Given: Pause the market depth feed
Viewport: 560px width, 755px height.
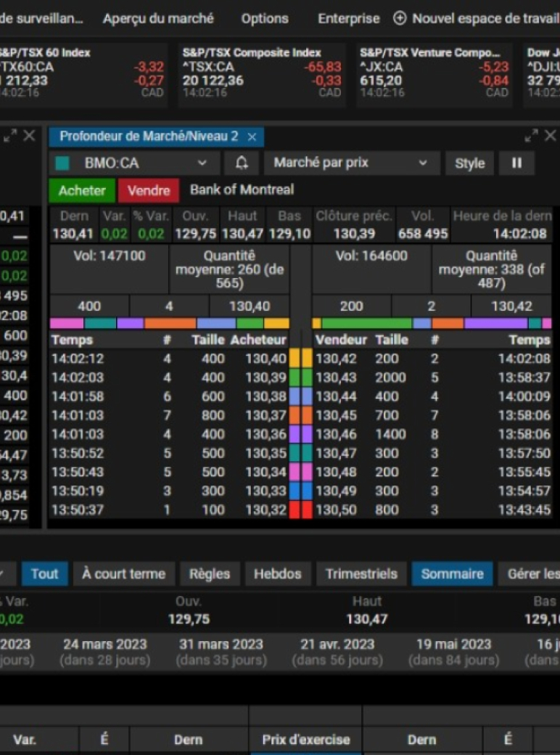Looking at the screenshot, I should tap(516, 163).
